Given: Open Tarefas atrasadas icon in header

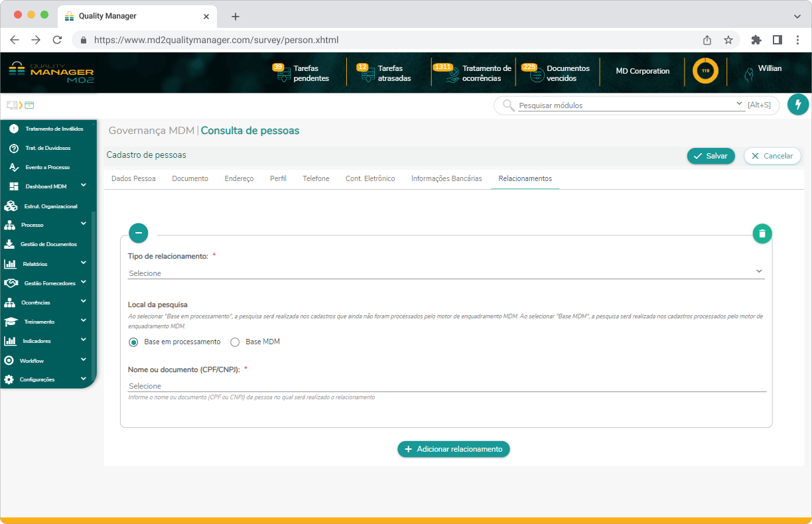Looking at the screenshot, I should (368, 74).
